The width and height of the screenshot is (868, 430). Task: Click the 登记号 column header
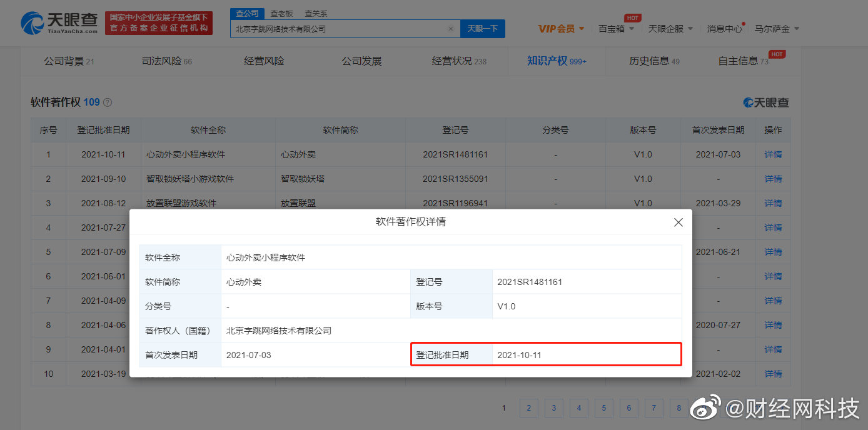click(455, 130)
